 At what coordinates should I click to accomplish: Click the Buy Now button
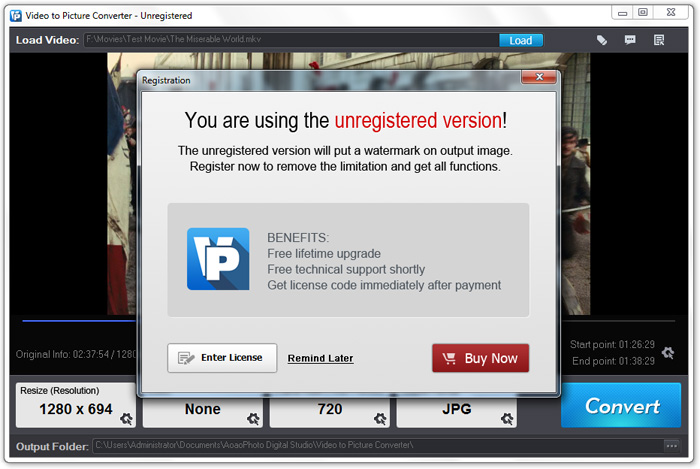[480, 358]
